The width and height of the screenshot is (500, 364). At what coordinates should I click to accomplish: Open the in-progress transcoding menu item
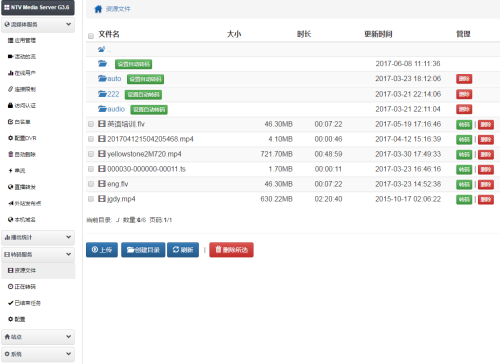(x=22, y=287)
